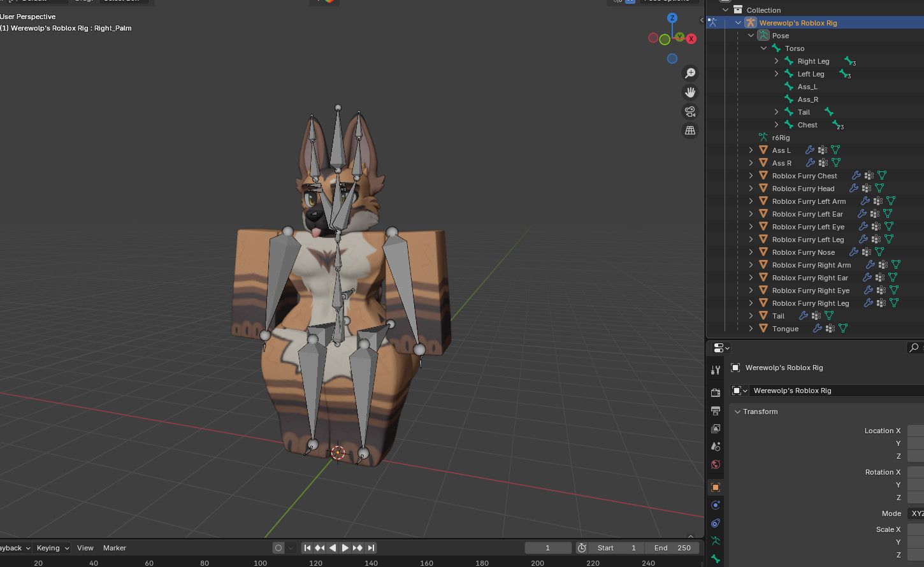Open the Object Constraints properties tab icon

[716, 523]
